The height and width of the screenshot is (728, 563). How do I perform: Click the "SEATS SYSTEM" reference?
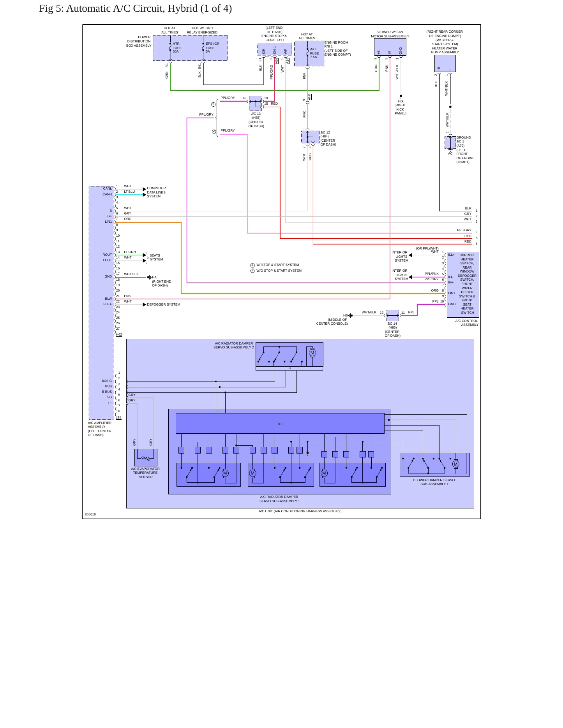[x=156, y=257]
